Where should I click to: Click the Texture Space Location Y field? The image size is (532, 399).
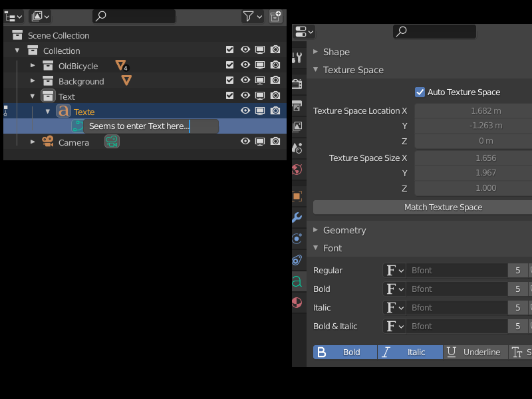point(473,126)
